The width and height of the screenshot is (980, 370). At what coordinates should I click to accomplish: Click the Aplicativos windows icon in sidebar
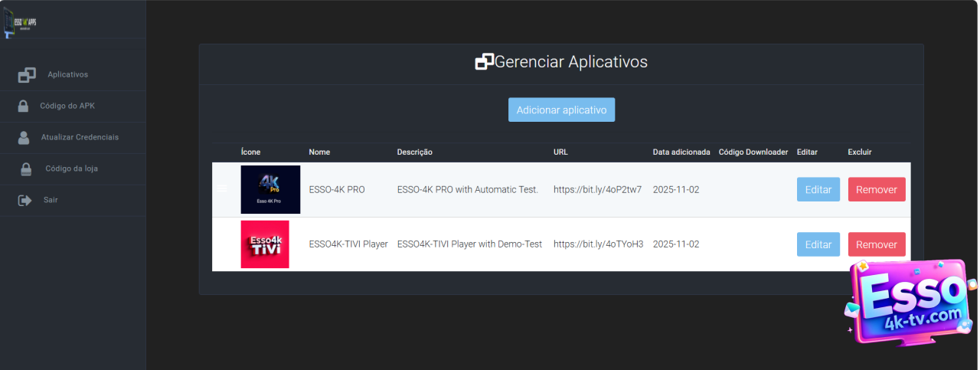27,75
